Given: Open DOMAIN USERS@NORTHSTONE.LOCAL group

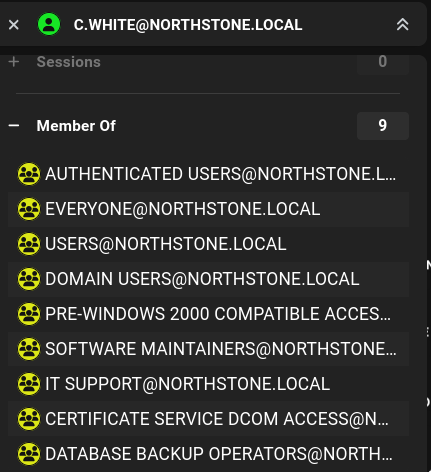Looking at the screenshot, I should [208, 279].
